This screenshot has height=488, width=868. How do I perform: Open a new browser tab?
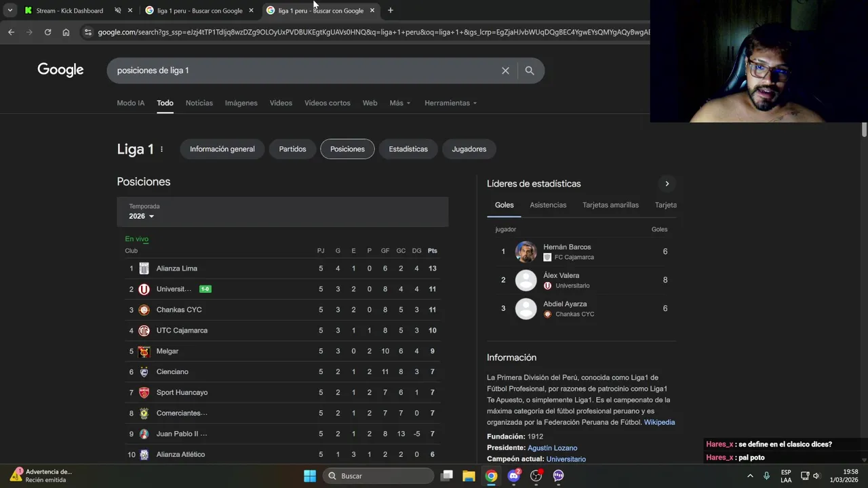tap(390, 10)
